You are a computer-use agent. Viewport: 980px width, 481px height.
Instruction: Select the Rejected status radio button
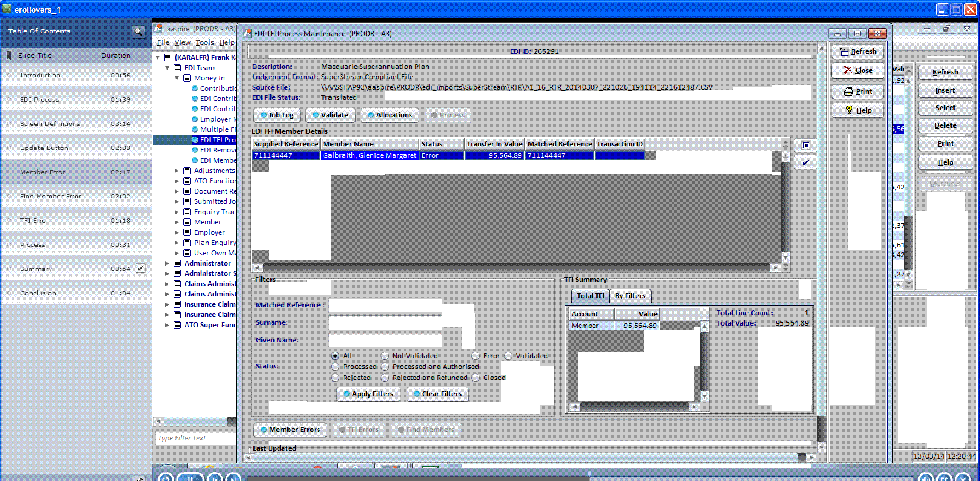335,378
